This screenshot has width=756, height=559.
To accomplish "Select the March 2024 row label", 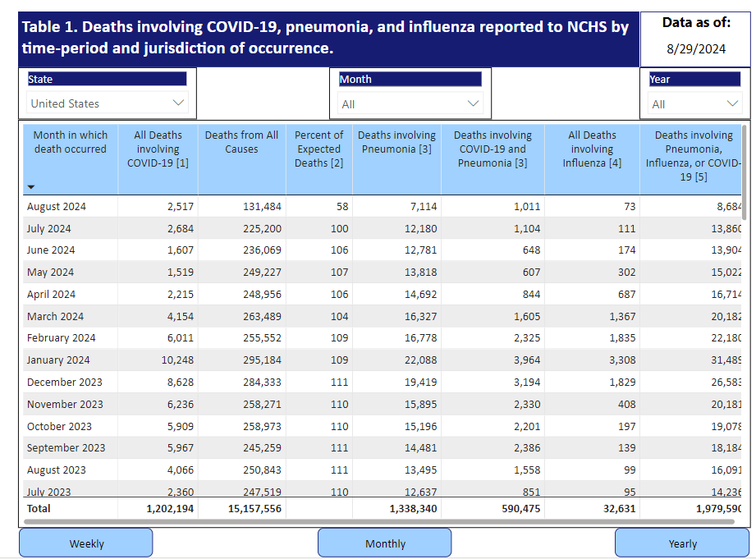I will point(56,316).
